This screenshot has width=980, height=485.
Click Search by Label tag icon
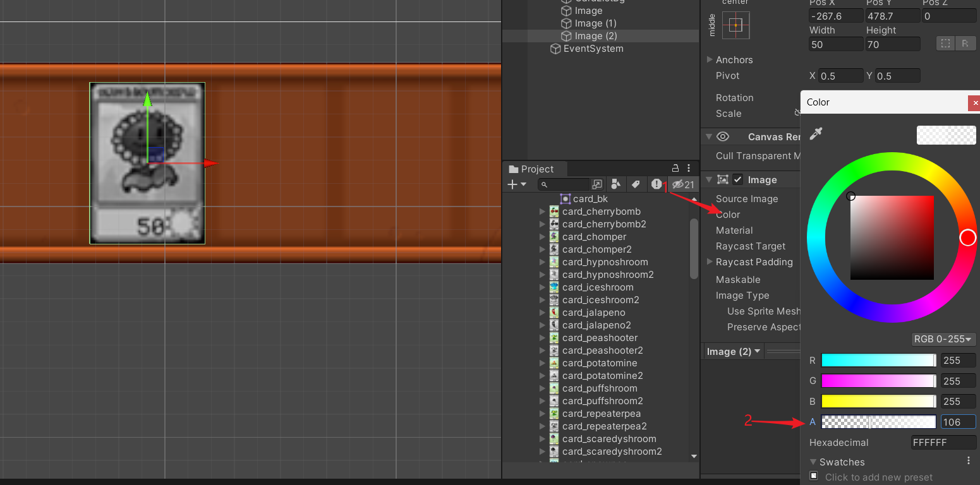[x=636, y=184]
